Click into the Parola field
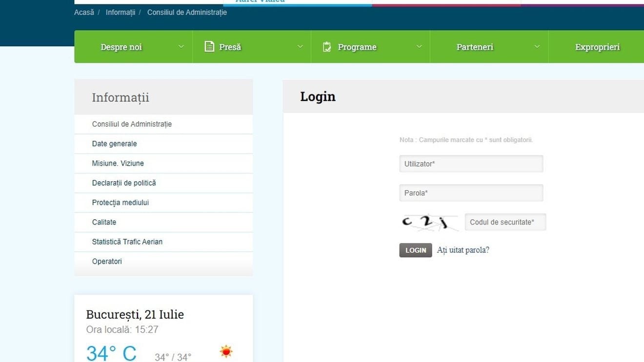The image size is (644, 362). (x=471, y=193)
